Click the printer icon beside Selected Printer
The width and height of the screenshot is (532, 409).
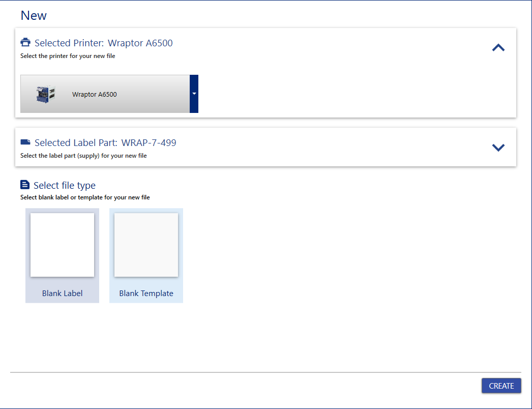pos(25,43)
